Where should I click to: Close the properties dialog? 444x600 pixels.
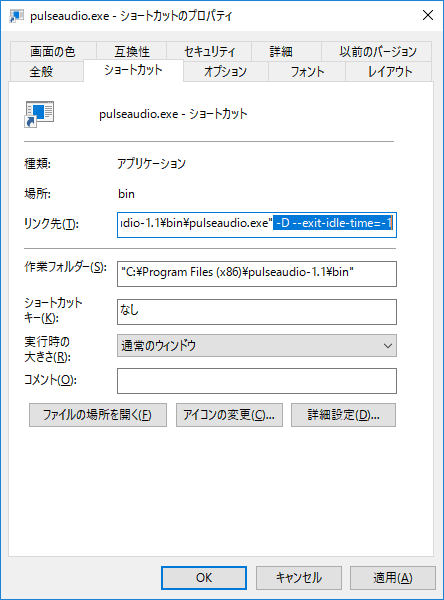tap(428, 15)
